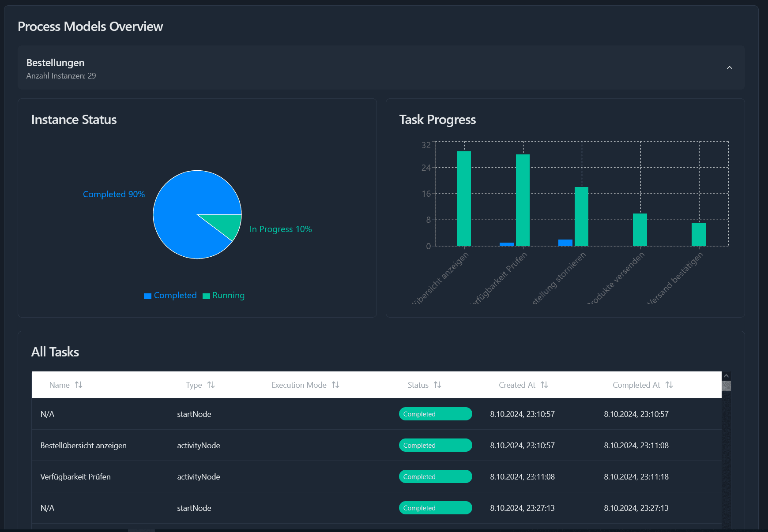The width and height of the screenshot is (768, 532).
Task: Click Completed badge in Bestellübersicht anzeigen row
Action: tap(435, 445)
